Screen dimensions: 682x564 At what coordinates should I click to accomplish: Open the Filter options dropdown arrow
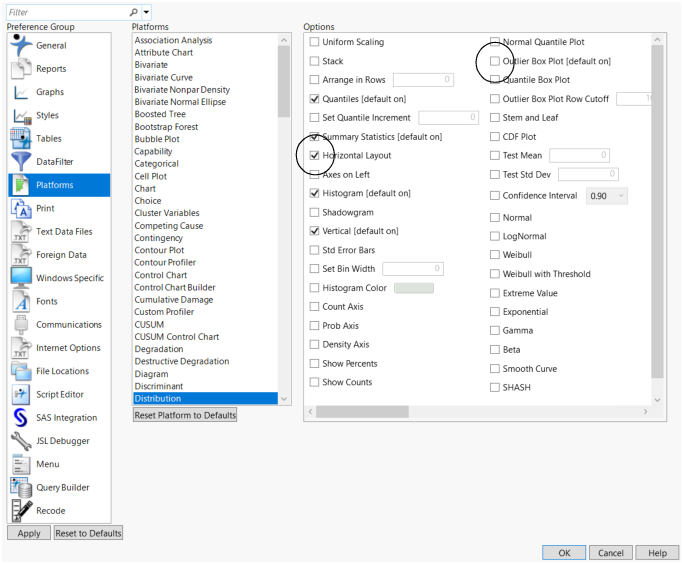pyautogui.click(x=147, y=12)
